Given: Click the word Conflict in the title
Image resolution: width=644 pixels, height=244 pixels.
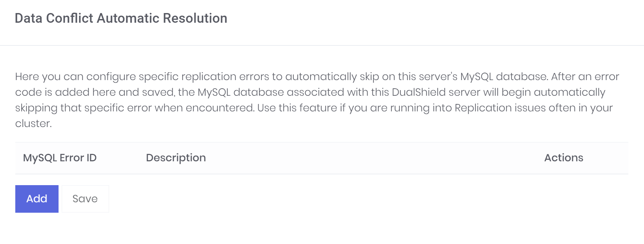Looking at the screenshot, I should tap(69, 18).
